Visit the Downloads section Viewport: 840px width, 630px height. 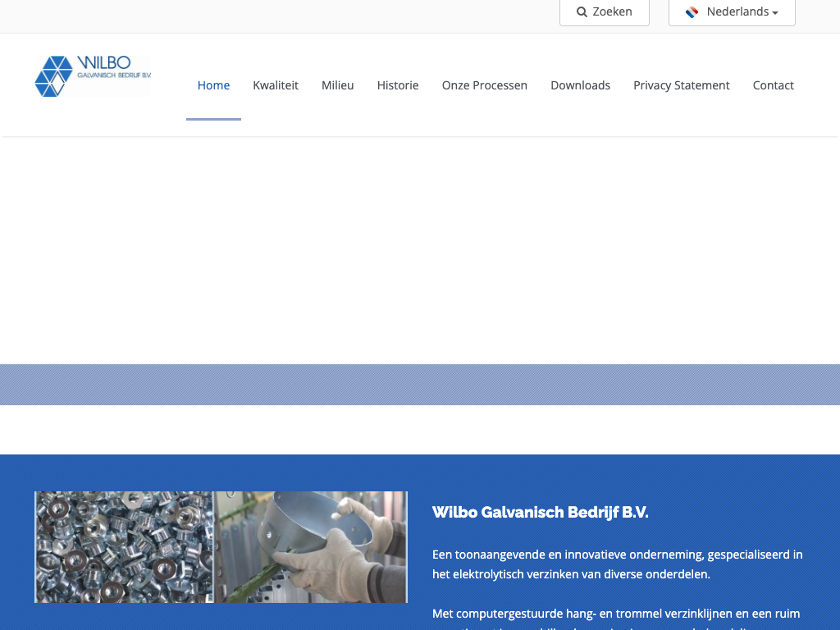[x=580, y=85]
